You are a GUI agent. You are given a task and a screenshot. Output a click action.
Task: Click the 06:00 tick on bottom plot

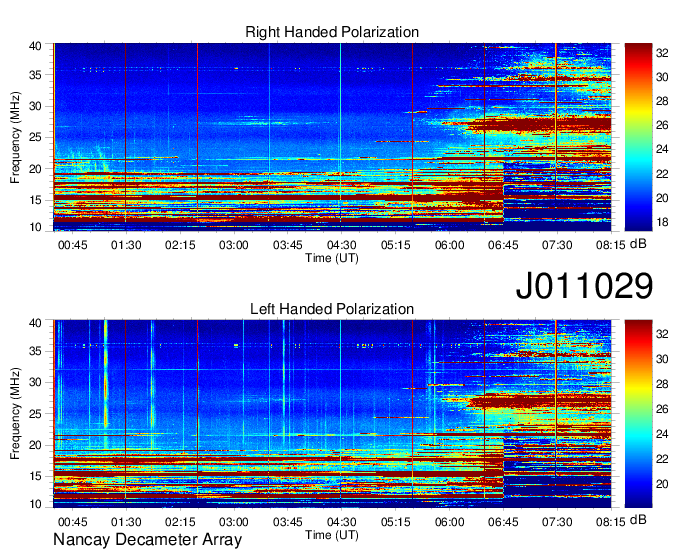click(449, 522)
